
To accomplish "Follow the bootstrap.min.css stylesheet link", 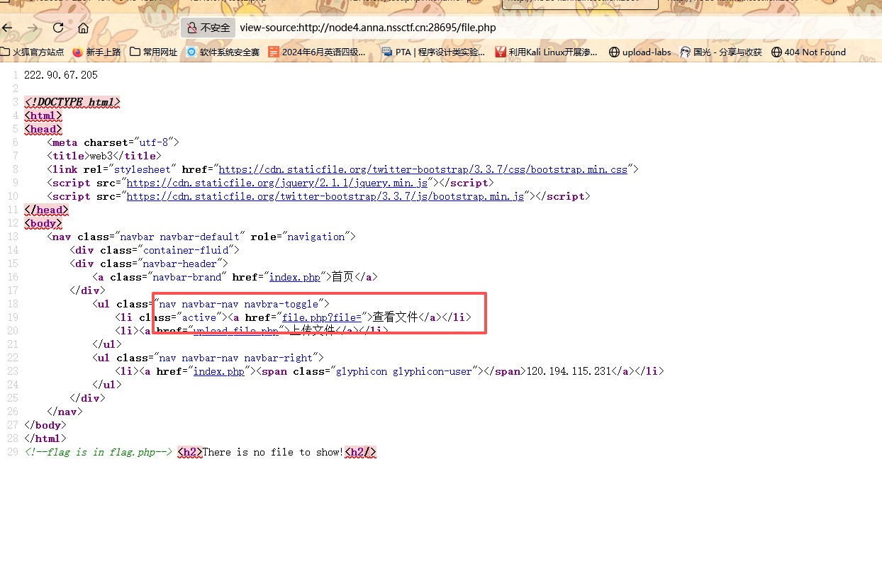I will pyautogui.click(x=423, y=169).
